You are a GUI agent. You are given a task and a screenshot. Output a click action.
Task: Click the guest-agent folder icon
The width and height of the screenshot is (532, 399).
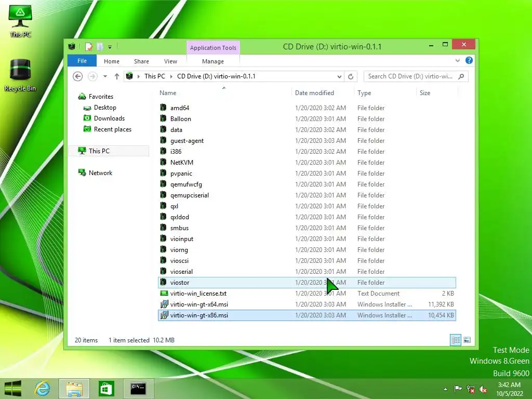pos(163,140)
